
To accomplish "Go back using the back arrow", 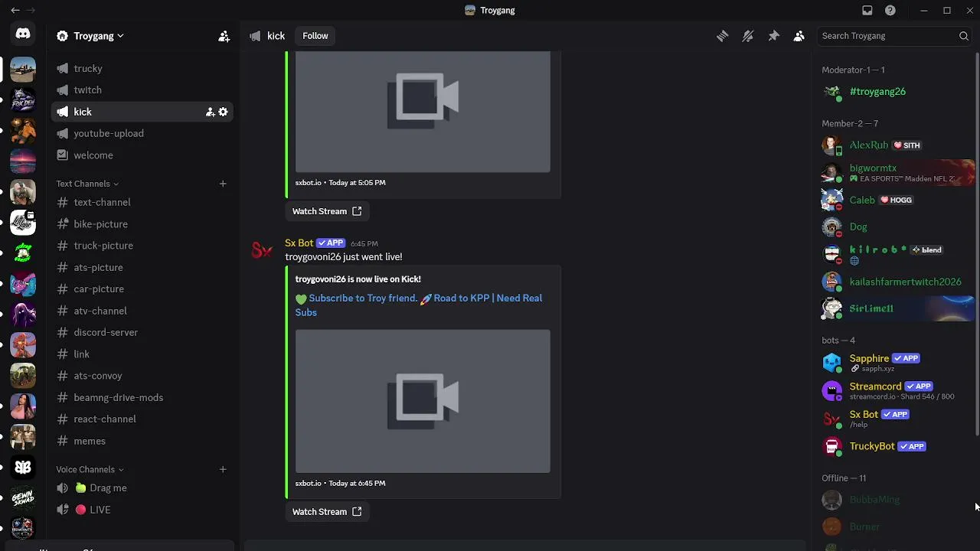I will click(x=15, y=11).
